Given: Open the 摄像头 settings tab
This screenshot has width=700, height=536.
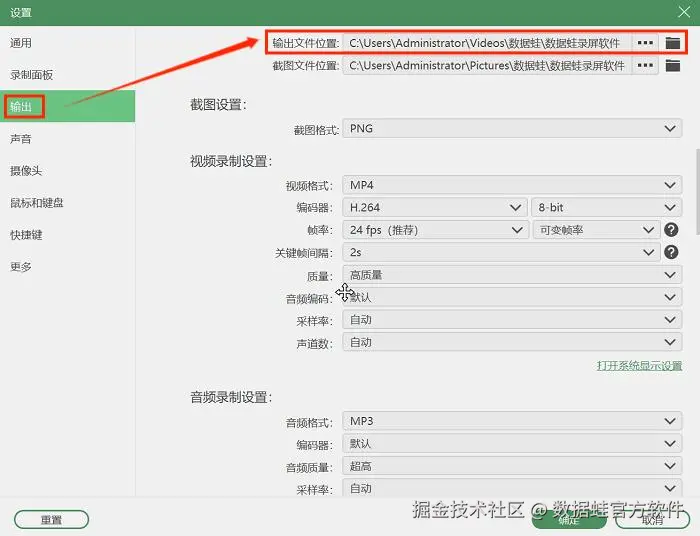Looking at the screenshot, I should coord(67,170).
